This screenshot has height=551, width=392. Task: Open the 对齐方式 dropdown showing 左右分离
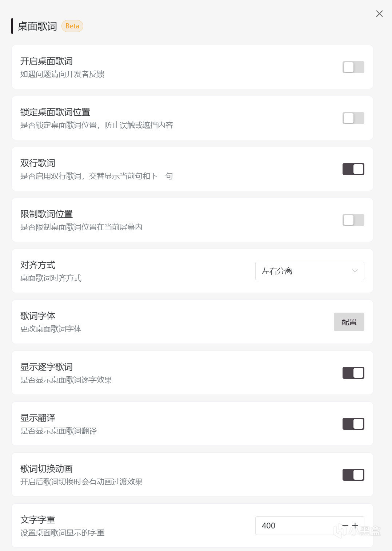click(309, 271)
